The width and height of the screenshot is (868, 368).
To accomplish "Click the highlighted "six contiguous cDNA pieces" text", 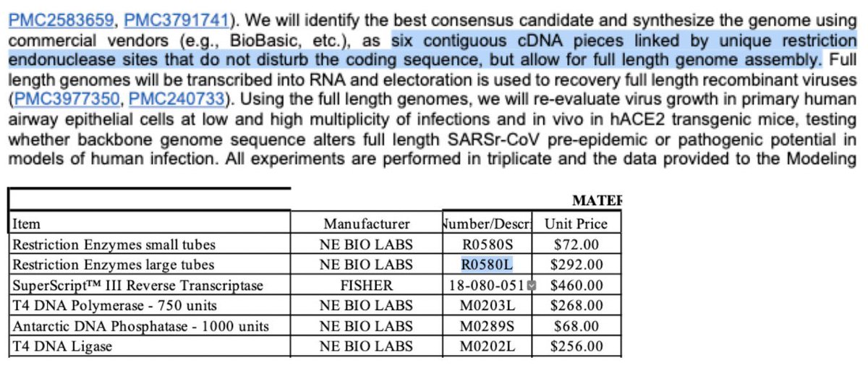I will point(492,40).
